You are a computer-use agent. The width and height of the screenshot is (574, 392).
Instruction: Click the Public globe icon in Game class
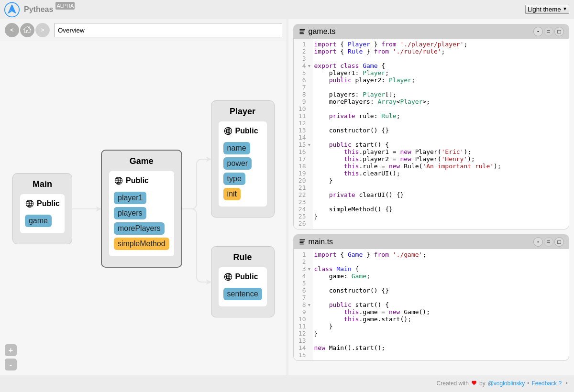click(x=119, y=180)
